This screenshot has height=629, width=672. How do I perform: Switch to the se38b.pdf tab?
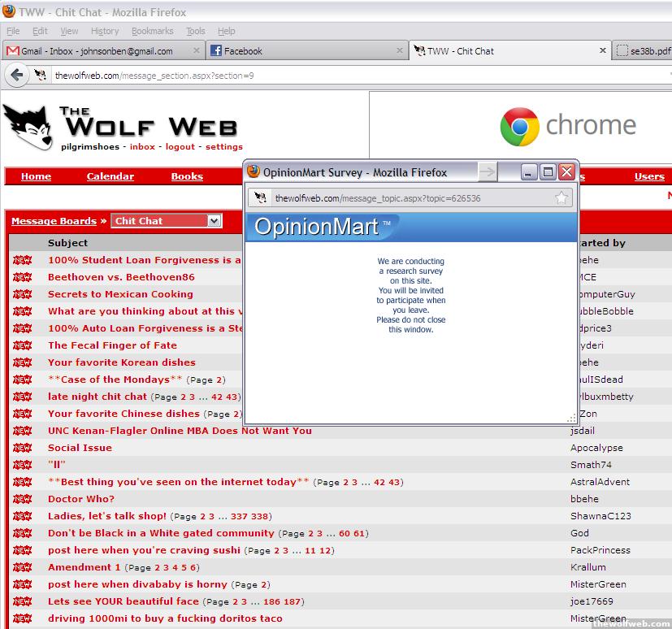tap(644, 51)
